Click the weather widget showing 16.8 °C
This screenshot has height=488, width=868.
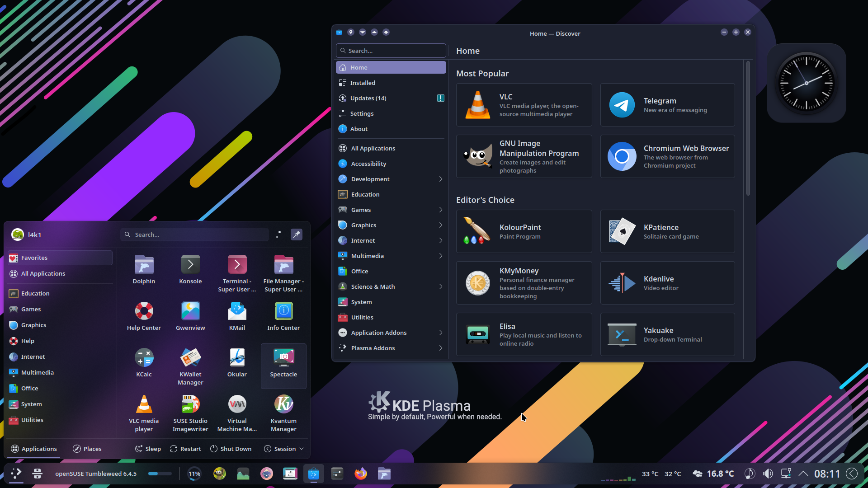pos(713,474)
